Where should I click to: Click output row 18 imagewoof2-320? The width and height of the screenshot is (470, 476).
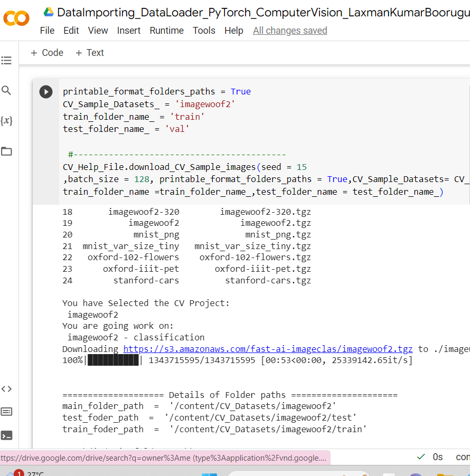[x=186, y=212]
